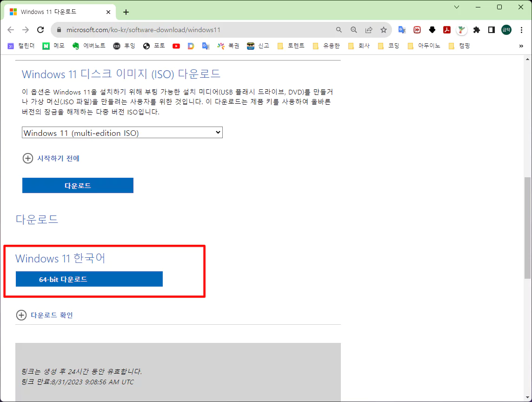Open the Google Translate extension in the toolbar
Screen dimensions: 532x402
point(402,30)
